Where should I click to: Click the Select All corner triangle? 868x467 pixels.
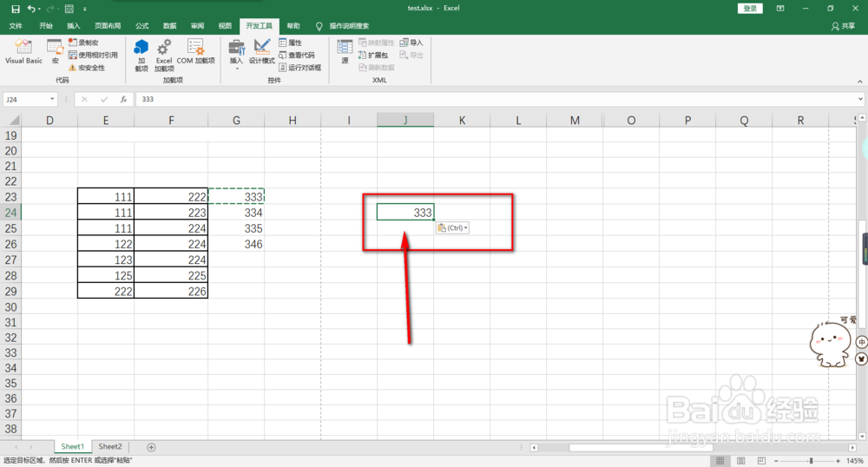pyautogui.click(x=13, y=120)
